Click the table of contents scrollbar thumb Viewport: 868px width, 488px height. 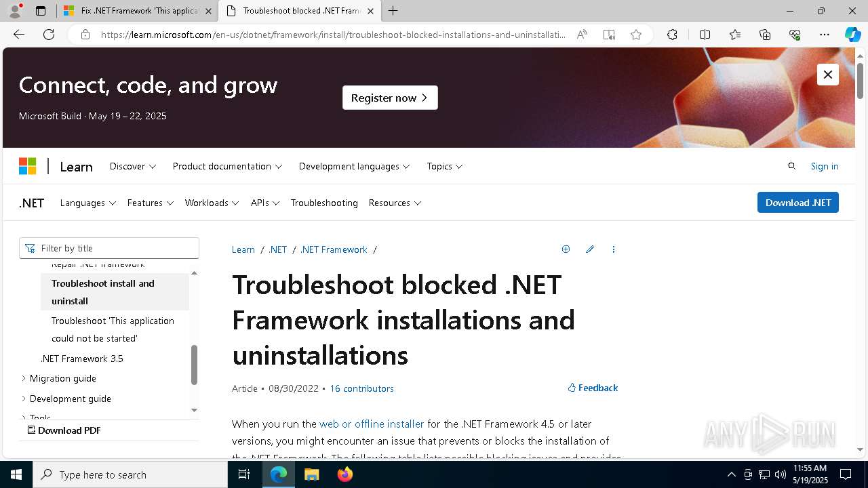(x=194, y=365)
